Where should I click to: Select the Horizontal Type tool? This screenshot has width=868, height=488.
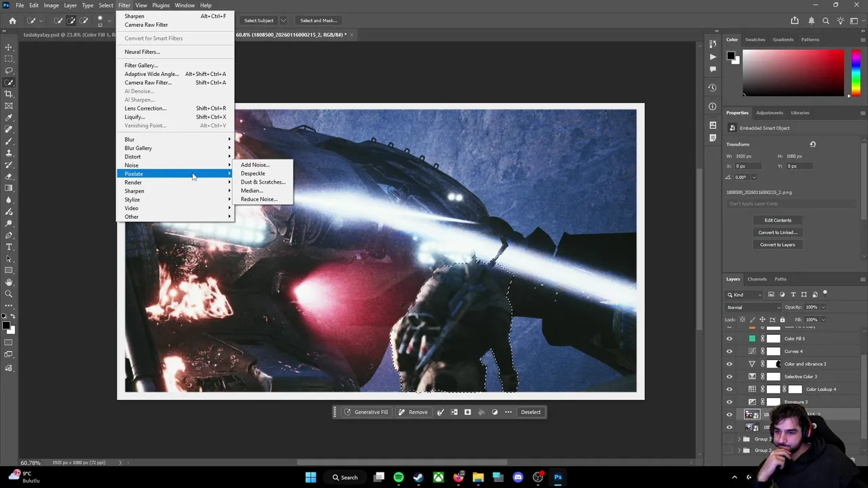point(9,247)
